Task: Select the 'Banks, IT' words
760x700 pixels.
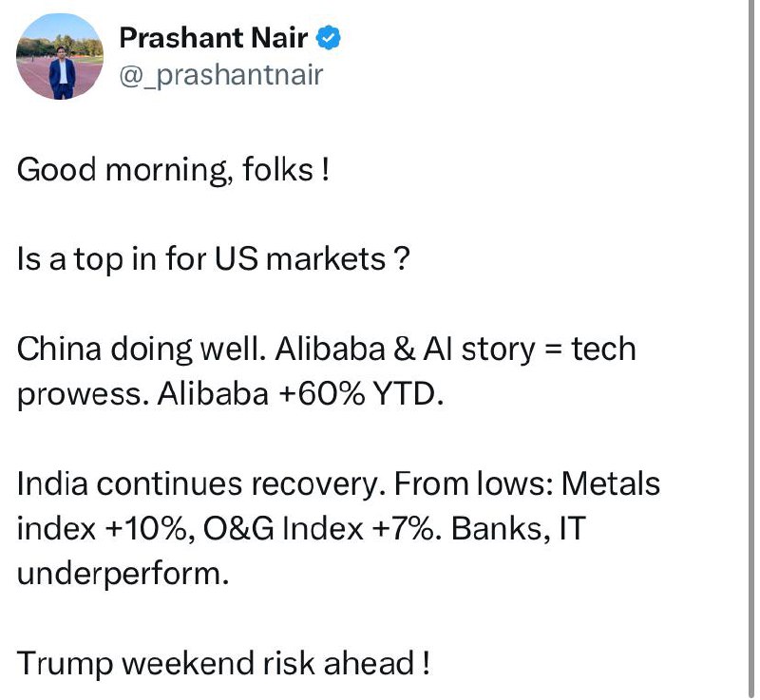Action: 519,528
